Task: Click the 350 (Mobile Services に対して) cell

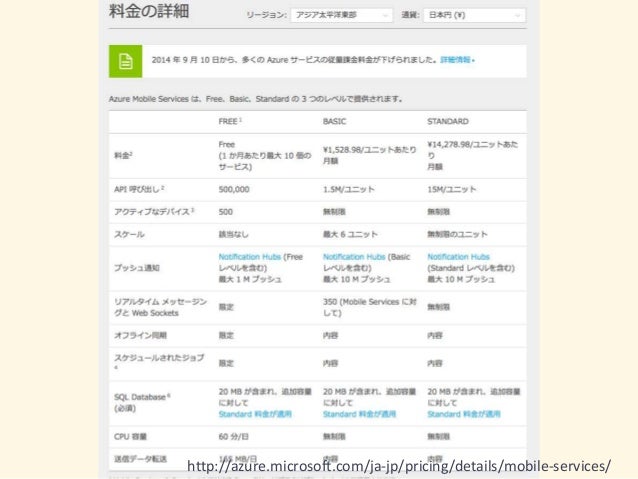Action: [369, 307]
